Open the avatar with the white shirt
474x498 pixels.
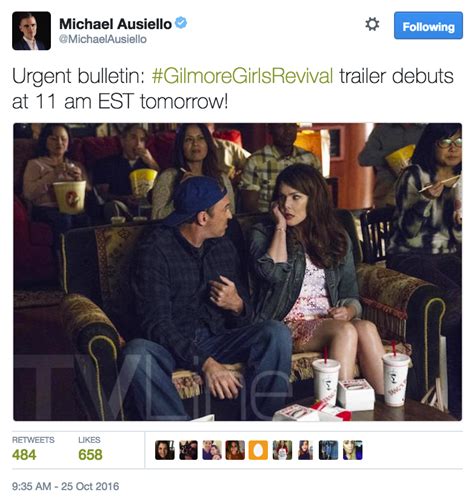coord(282,450)
